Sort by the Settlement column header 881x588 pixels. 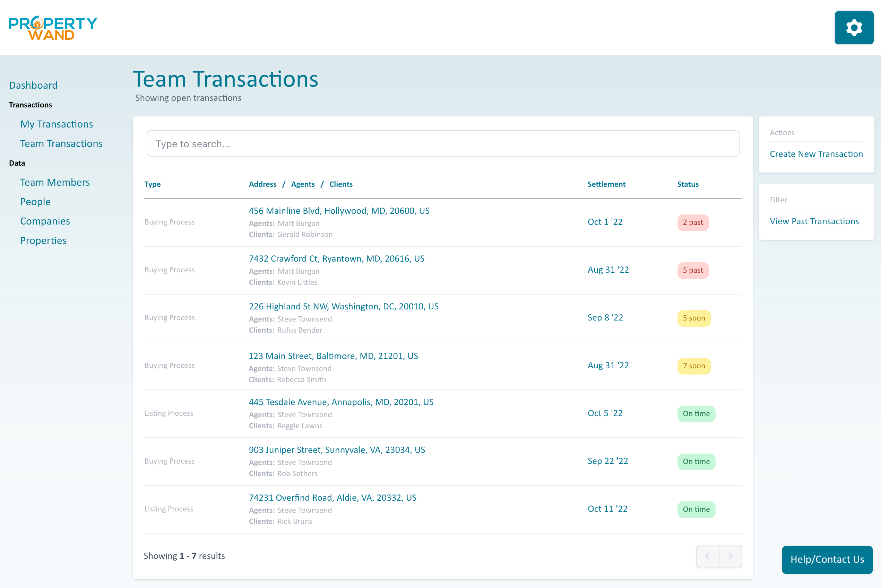(606, 184)
